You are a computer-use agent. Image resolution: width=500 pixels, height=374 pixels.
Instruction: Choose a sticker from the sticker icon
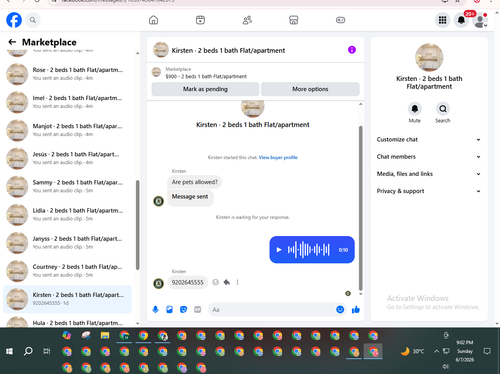pyautogui.click(x=183, y=310)
